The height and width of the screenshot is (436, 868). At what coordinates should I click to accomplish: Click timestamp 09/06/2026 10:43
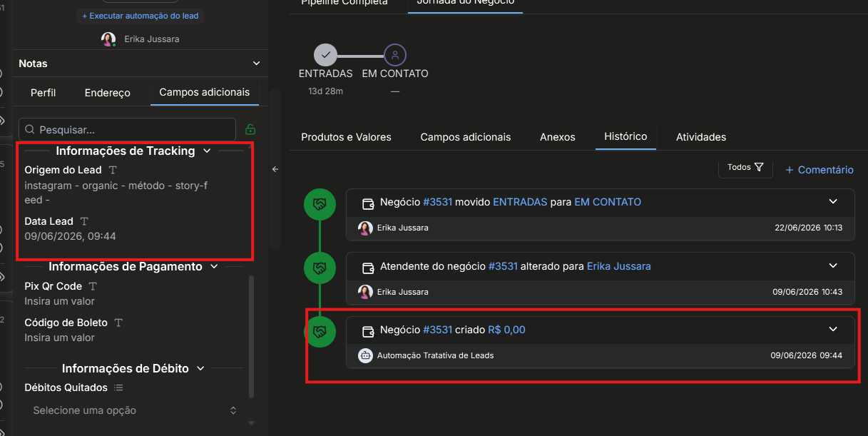808,292
